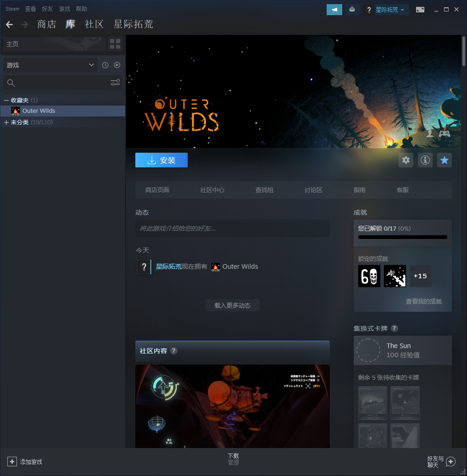This screenshot has height=476, width=467.
Task: Open the 游戏 menu in menu bar
Action: (64, 9)
